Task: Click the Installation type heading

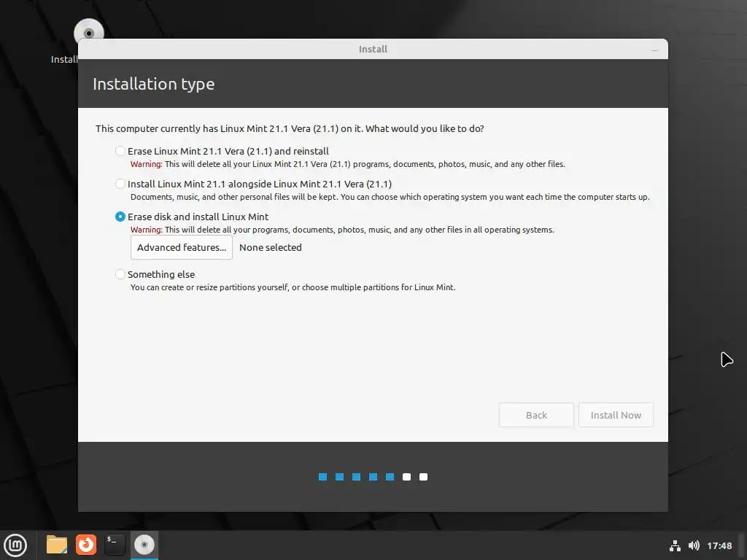Action: (x=153, y=84)
